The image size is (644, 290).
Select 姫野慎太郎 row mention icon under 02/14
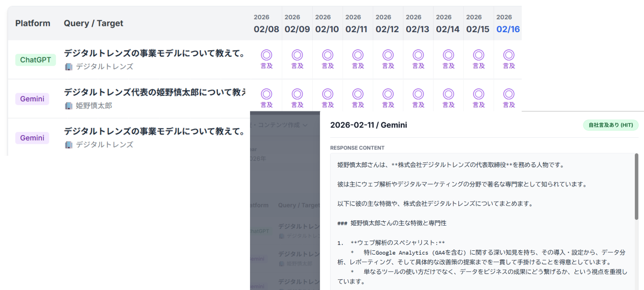tap(448, 94)
